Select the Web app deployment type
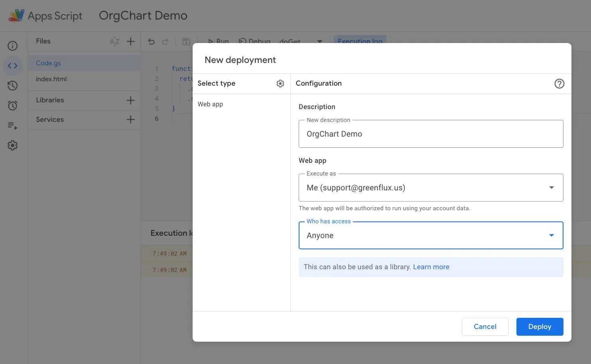Screen dimensions: 591x364 point(211,104)
